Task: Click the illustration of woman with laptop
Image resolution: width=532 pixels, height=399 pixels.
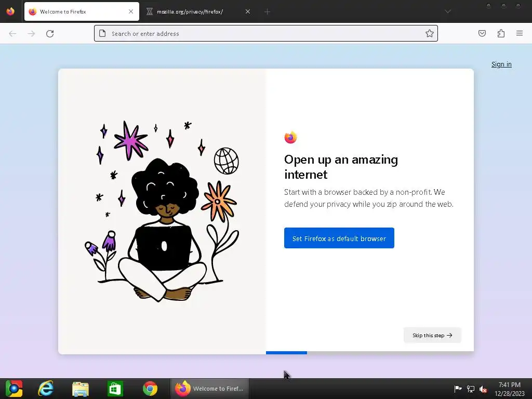Action: click(x=162, y=212)
